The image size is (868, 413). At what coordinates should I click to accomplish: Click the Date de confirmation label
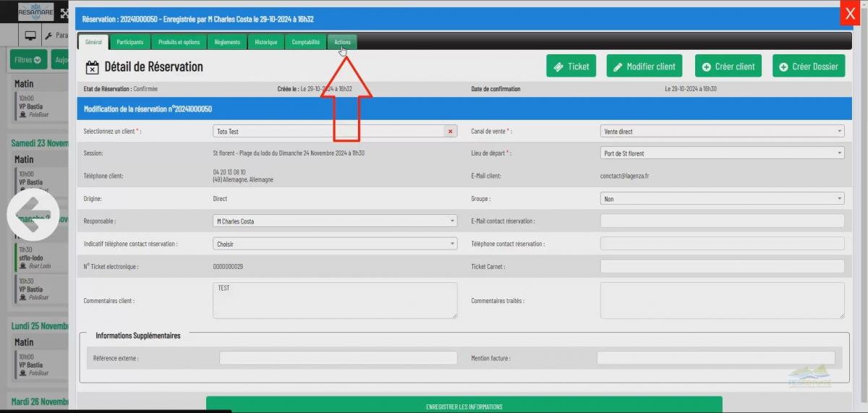(495, 89)
